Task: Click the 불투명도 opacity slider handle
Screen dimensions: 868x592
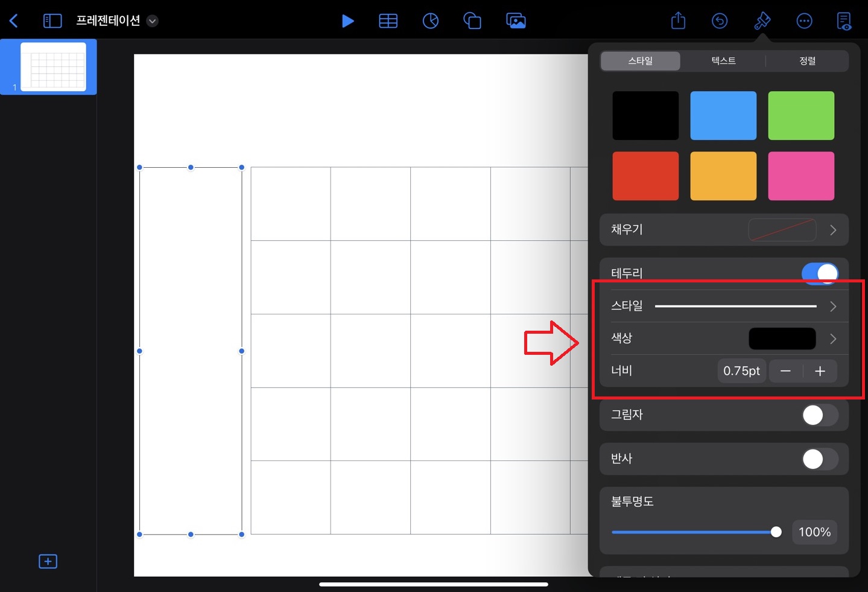Action: [776, 532]
